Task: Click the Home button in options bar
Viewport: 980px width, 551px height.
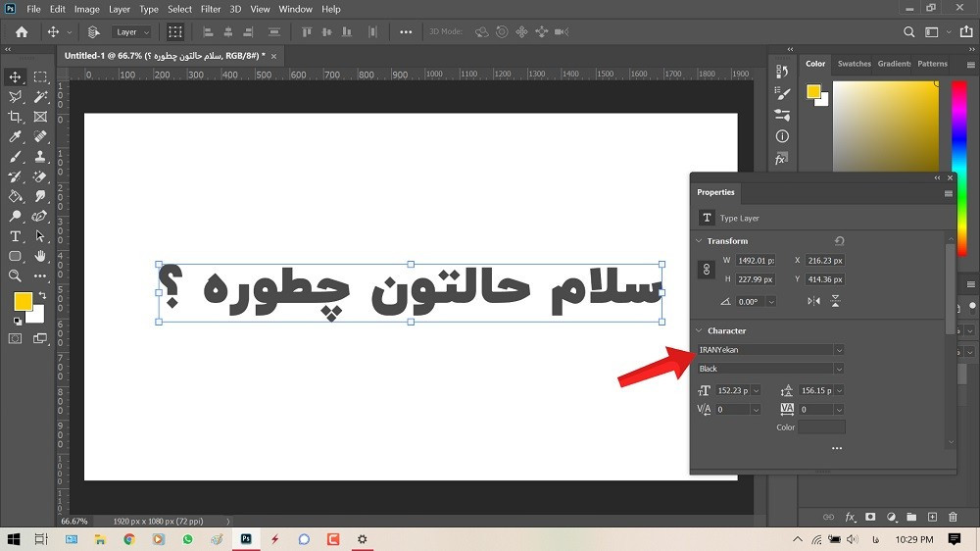Action: (22, 32)
